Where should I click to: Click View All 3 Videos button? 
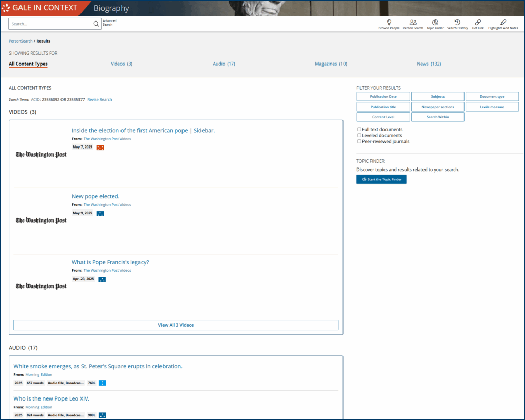[x=176, y=325]
